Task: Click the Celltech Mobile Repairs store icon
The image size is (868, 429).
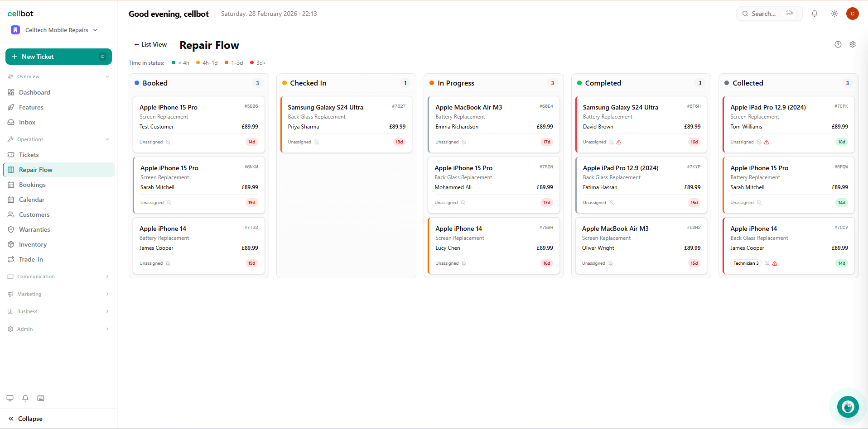Action: (x=15, y=30)
